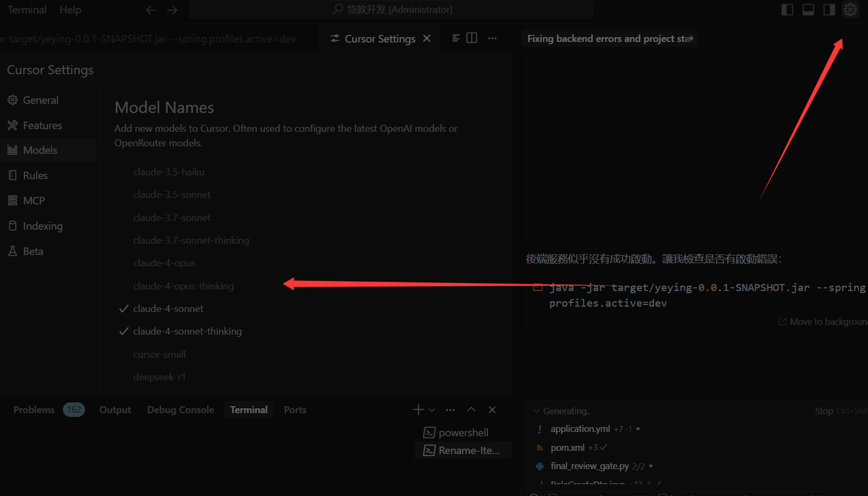
Task: Enable the claude-4-opus checkbox
Action: pos(124,263)
